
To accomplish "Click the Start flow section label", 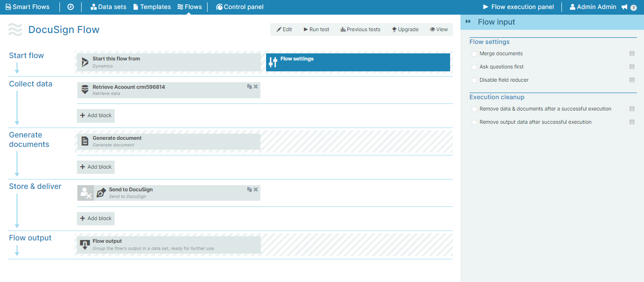I will pos(26,56).
